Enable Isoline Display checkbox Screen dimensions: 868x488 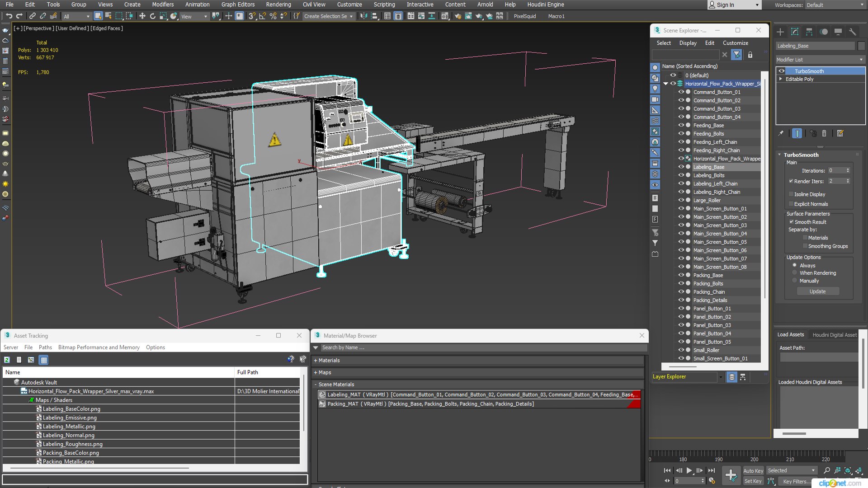point(791,194)
